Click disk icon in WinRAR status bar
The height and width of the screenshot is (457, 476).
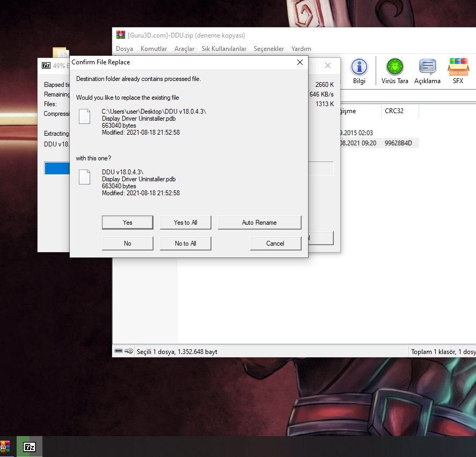119,351
